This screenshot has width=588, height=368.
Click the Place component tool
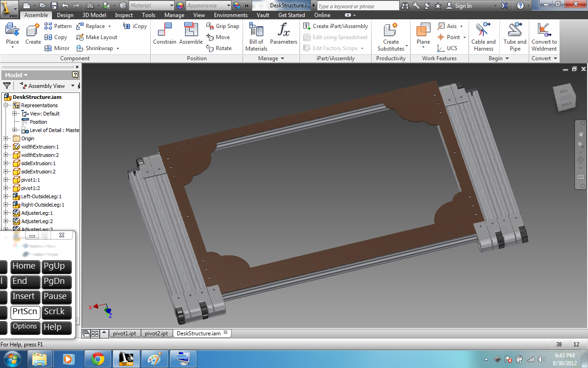click(x=12, y=34)
